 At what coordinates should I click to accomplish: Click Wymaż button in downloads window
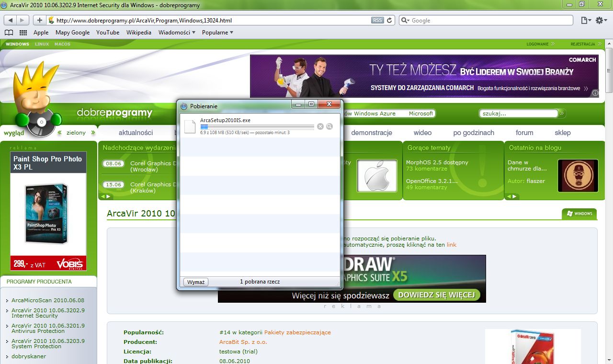(x=196, y=282)
